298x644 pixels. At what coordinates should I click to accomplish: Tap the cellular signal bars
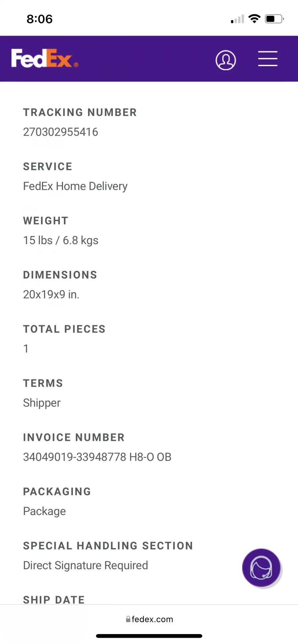point(237,19)
